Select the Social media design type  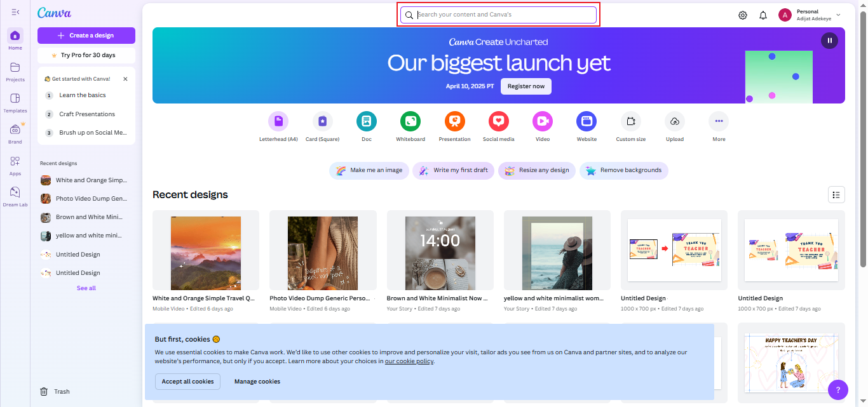(x=499, y=127)
